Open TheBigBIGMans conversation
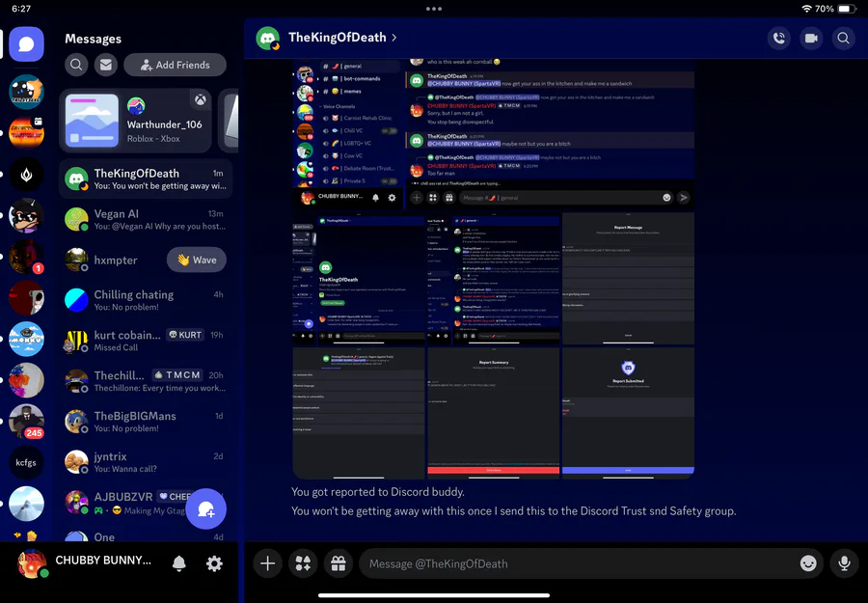Viewport: 868px width, 603px height. [x=146, y=422]
